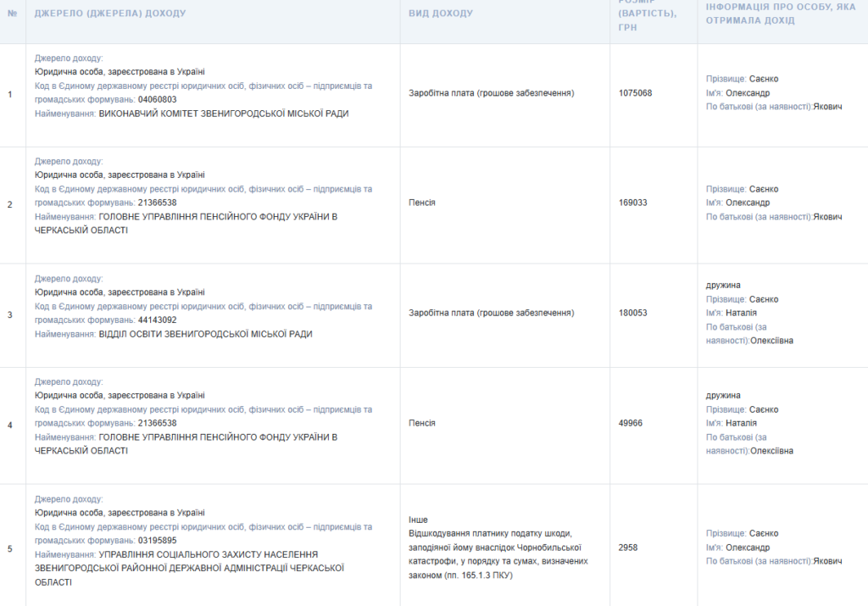Select registry code 03195895
The height and width of the screenshot is (606, 868).
pyautogui.click(x=157, y=541)
